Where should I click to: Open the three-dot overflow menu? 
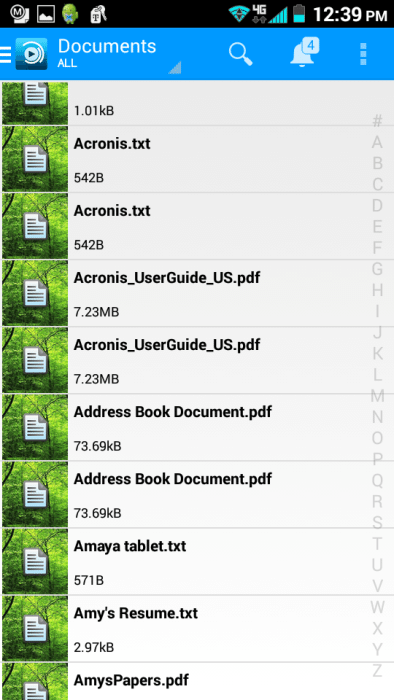pos(363,54)
